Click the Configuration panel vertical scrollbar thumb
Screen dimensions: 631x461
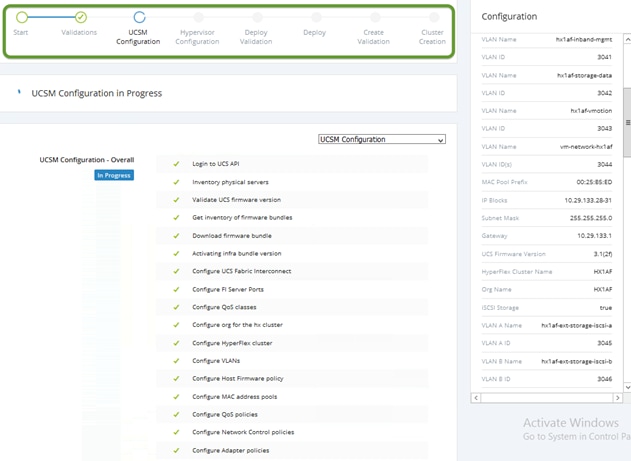pos(627,122)
